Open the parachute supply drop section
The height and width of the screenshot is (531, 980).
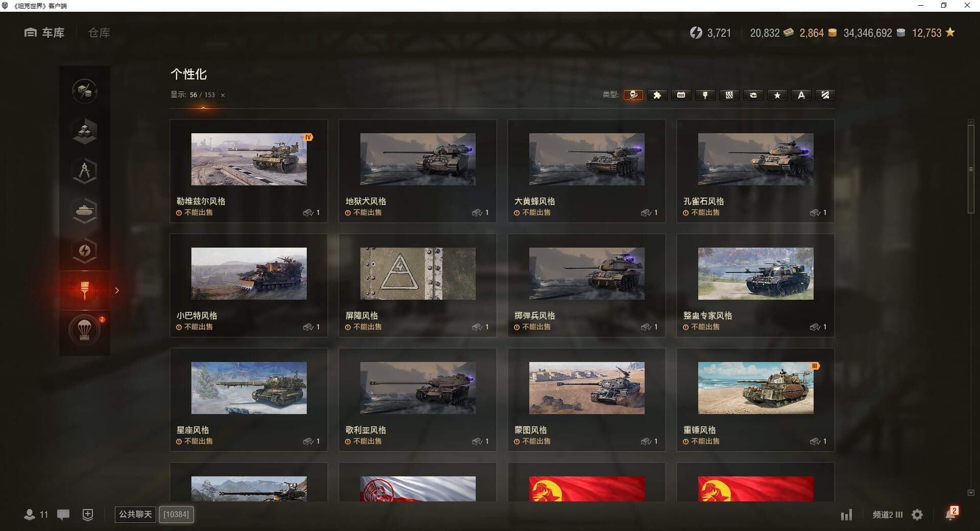point(85,330)
